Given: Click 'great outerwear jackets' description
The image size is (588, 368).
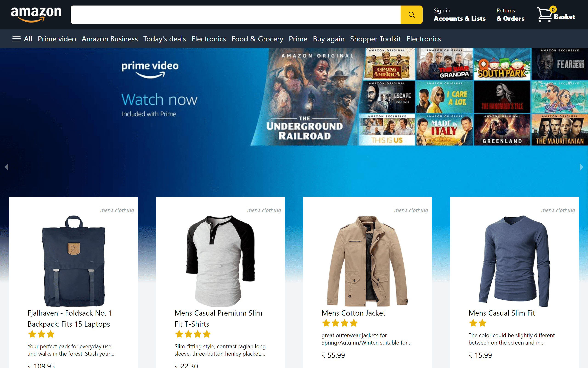Looking at the screenshot, I should (x=366, y=339).
